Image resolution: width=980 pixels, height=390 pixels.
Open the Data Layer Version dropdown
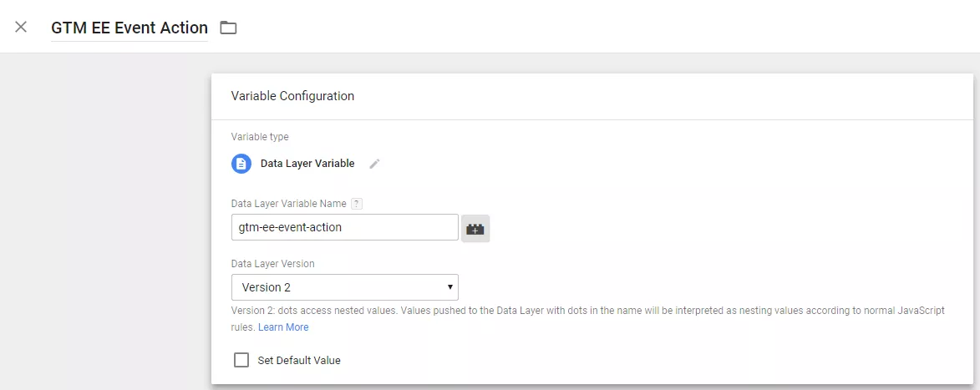coord(345,287)
